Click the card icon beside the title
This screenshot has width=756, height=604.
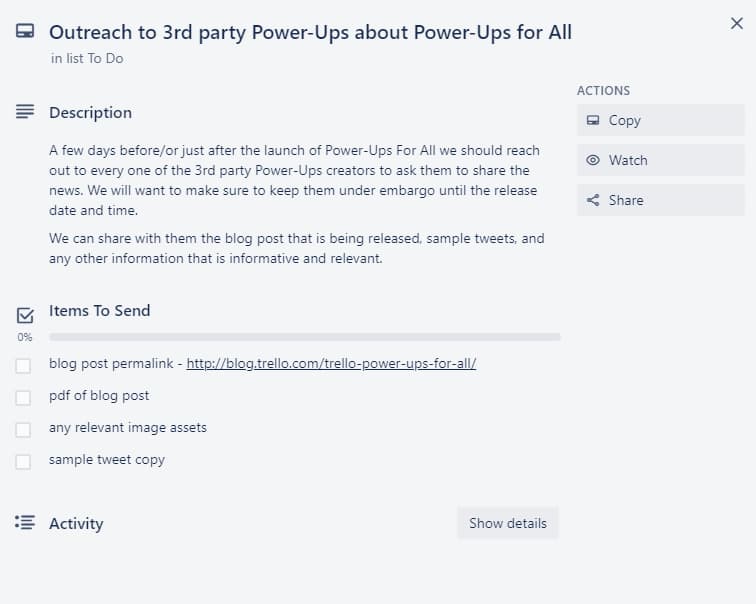click(x=25, y=31)
